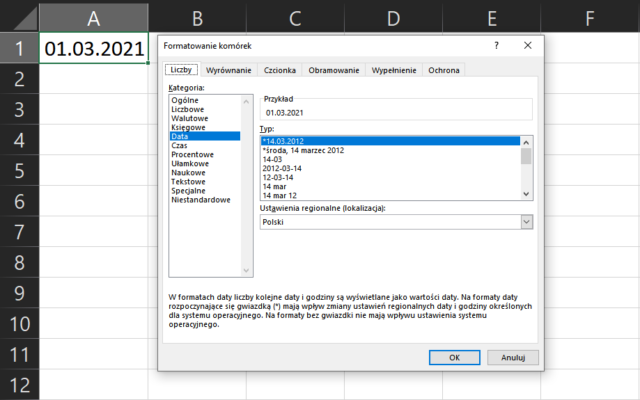Select row 6 header
The width and height of the screenshot is (640, 400).
19,201
